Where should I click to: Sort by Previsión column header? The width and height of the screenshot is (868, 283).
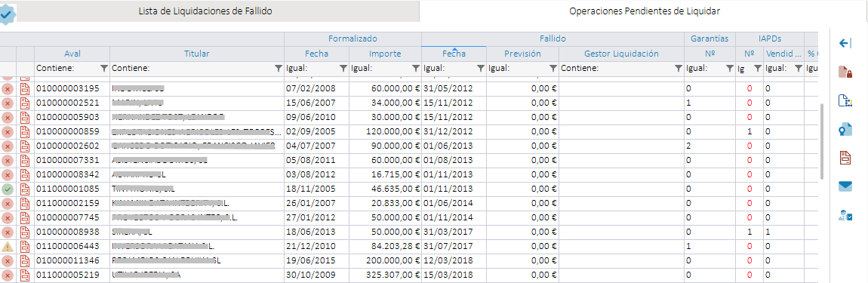tap(522, 54)
